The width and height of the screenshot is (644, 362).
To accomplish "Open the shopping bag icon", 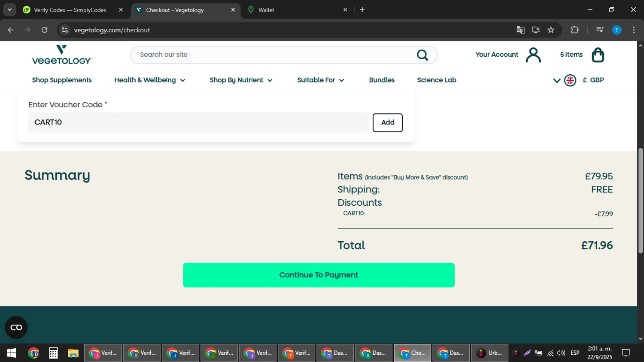I will pos(598,55).
